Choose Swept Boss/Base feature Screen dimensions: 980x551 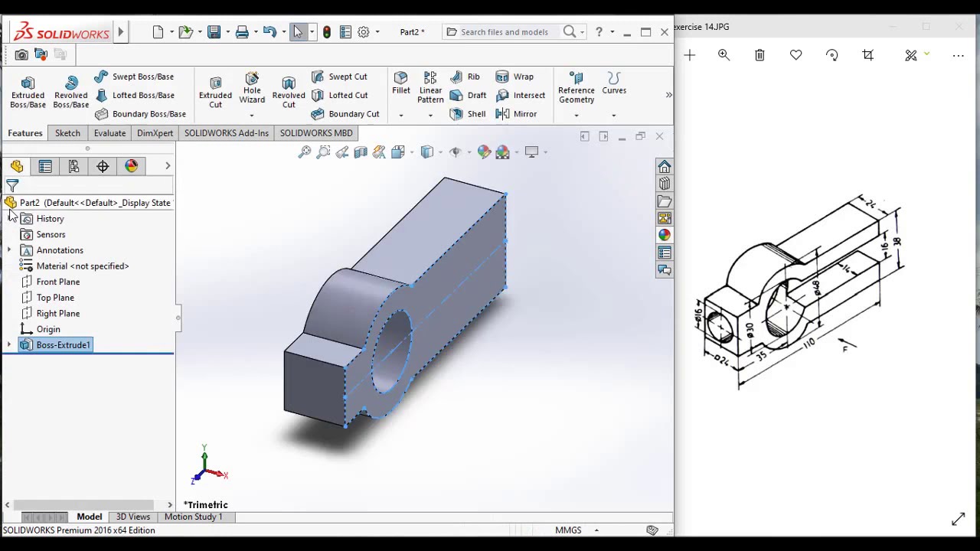[x=134, y=77]
